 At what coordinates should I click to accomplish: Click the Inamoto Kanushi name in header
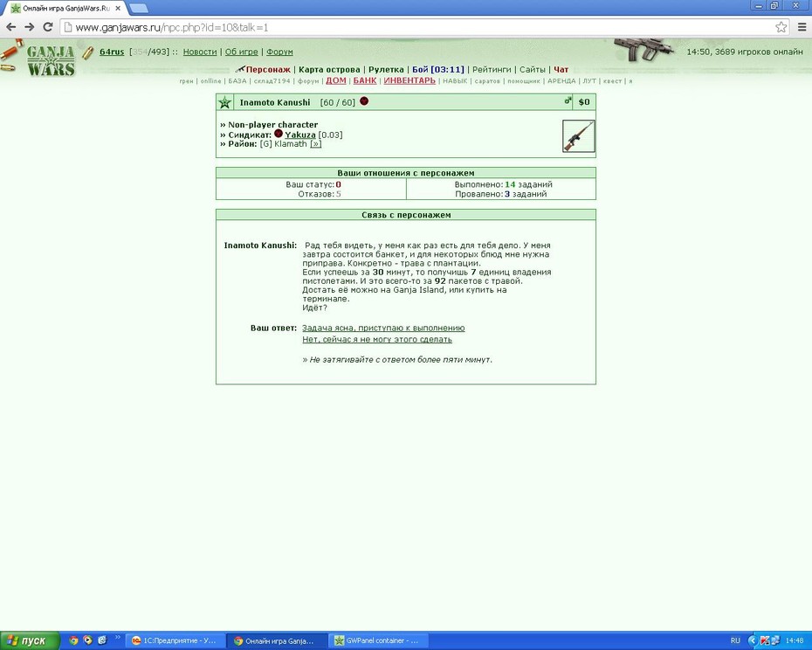tap(275, 102)
